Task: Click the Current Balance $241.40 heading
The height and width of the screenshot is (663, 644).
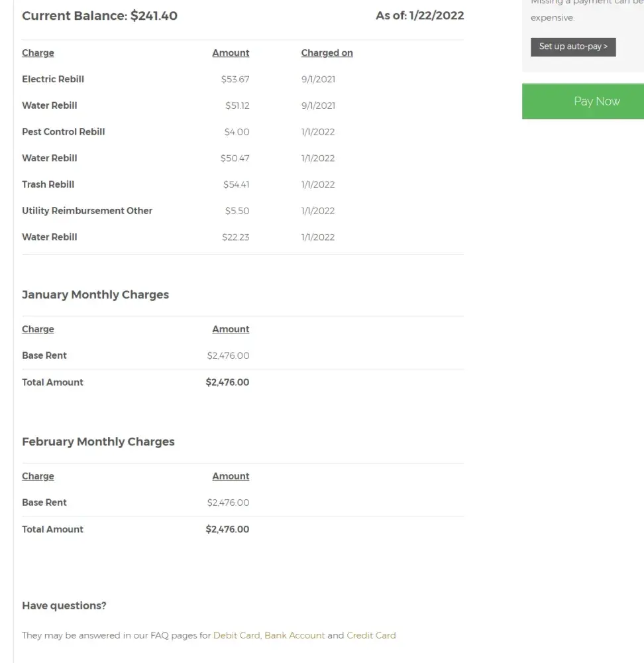Action: point(99,16)
